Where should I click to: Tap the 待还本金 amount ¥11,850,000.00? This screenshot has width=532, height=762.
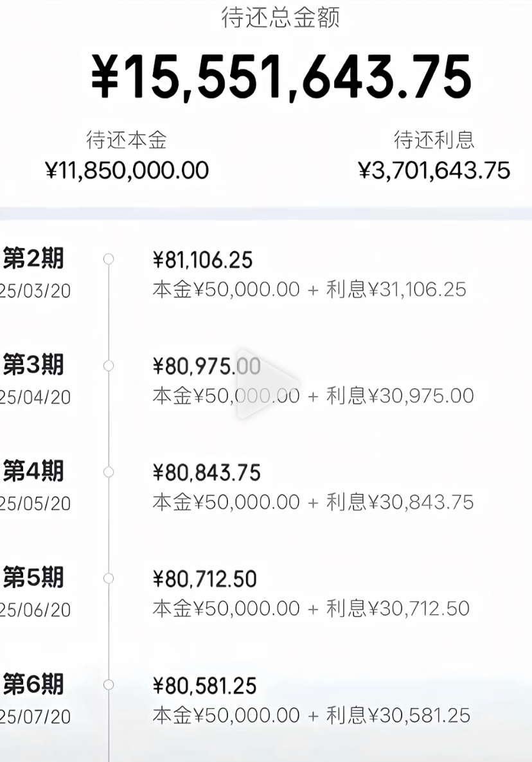click(x=127, y=170)
